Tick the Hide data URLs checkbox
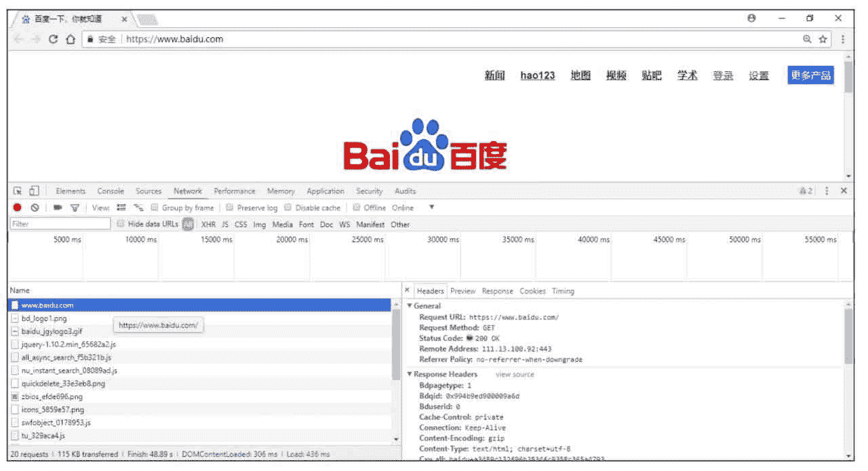The width and height of the screenshot is (868, 471). 121,224
